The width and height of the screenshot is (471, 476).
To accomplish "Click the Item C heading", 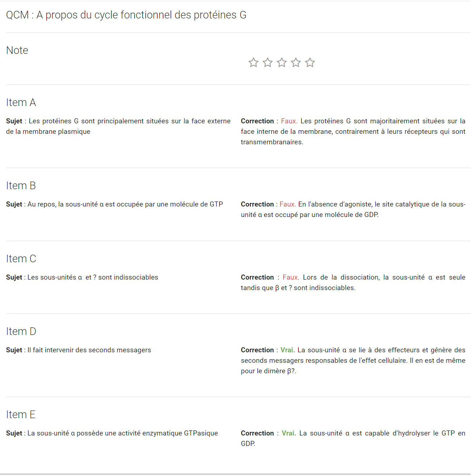I will pos(21,259).
